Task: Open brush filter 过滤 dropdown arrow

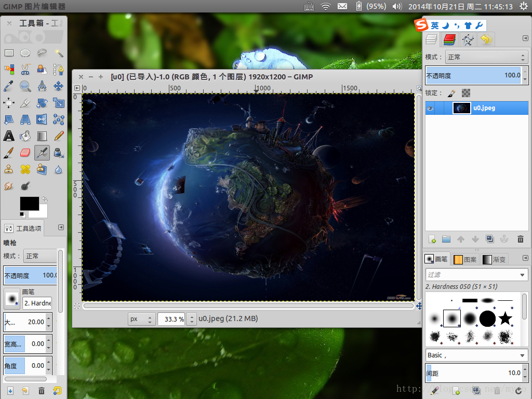Action: (x=522, y=275)
